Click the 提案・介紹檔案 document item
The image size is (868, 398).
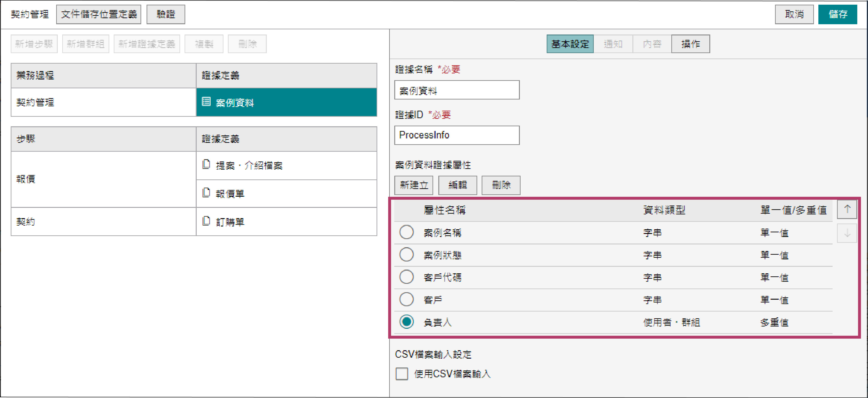249,165
